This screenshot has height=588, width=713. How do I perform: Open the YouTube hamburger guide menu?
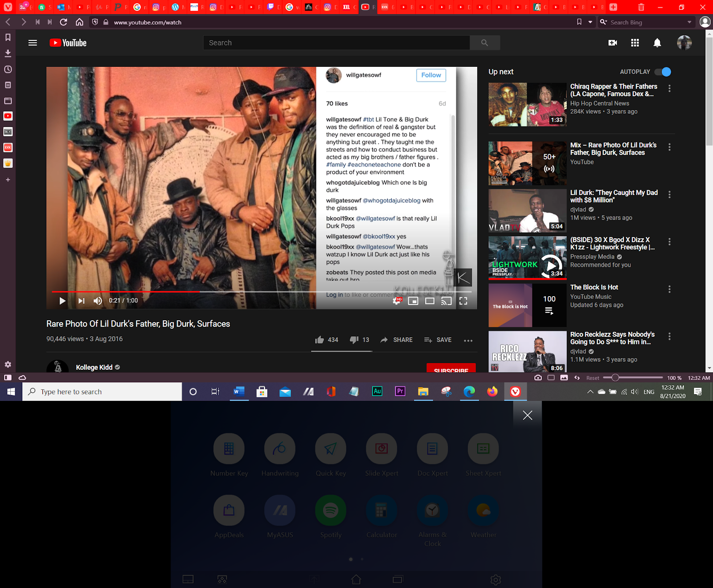pos(33,43)
